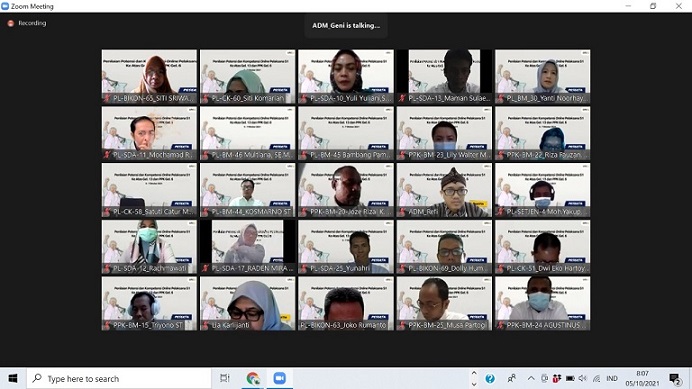Click the battery status tray icon
Image resolution: width=692 pixels, height=389 pixels.
[x=570, y=378]
